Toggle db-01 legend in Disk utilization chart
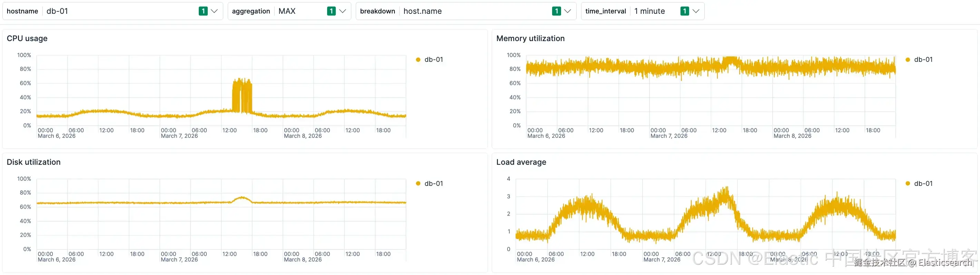The height and width of the screenshot is (275, 980). coord(430,183)
